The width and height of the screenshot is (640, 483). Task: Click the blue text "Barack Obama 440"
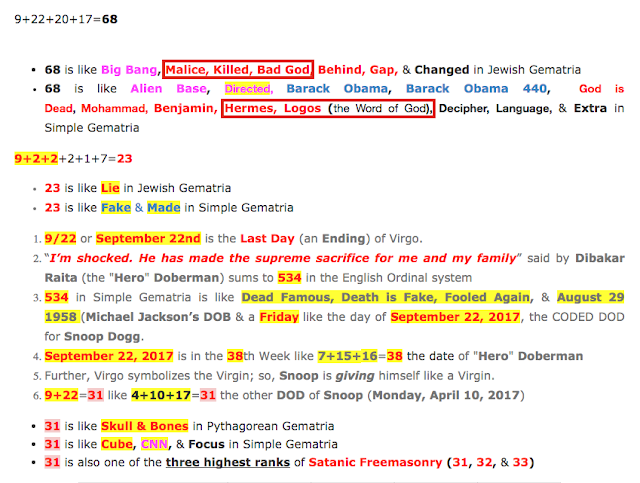pyautogui.click(x=478, y=89)
